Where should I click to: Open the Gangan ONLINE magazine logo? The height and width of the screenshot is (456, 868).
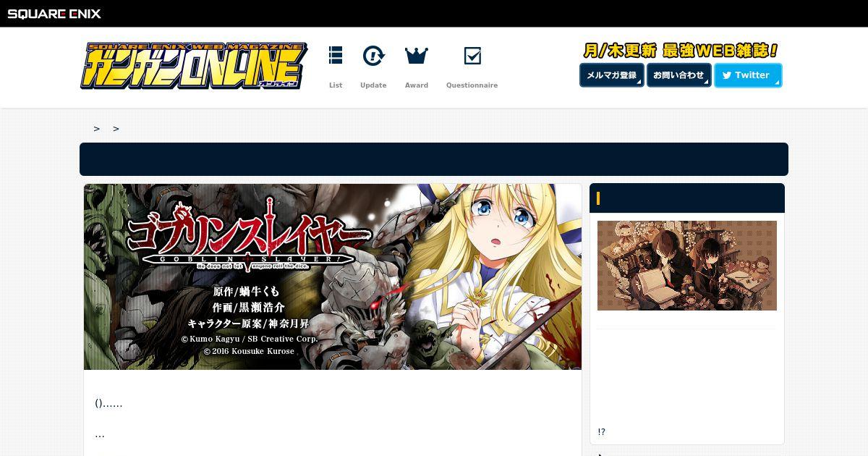[194, 66]
